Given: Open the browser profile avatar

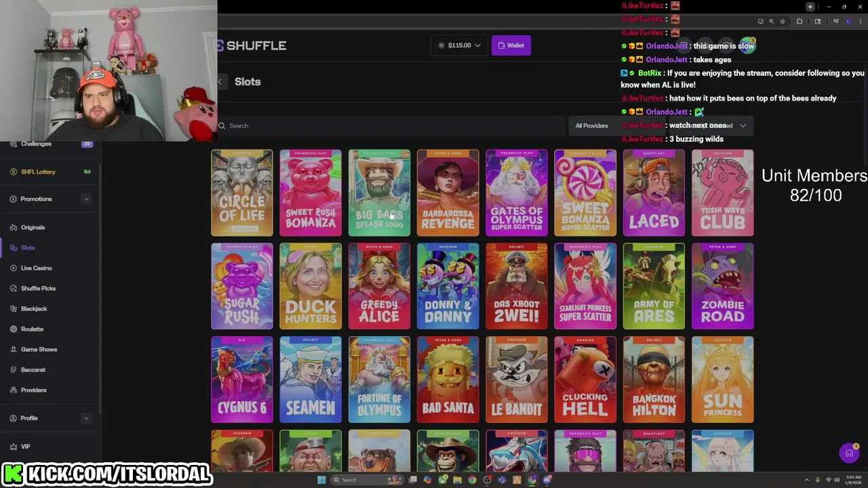Looking at the screenshot, I should (848, 21).
